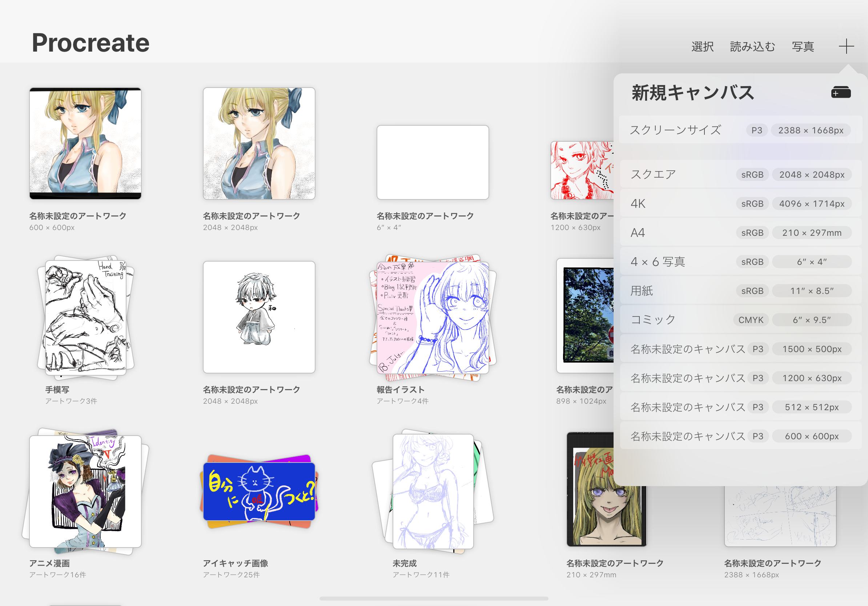This screenshot has height=606, width=868.
Task: Pick the 用紙 11″ × 8.5″ preset
Action: click(740, 291)
